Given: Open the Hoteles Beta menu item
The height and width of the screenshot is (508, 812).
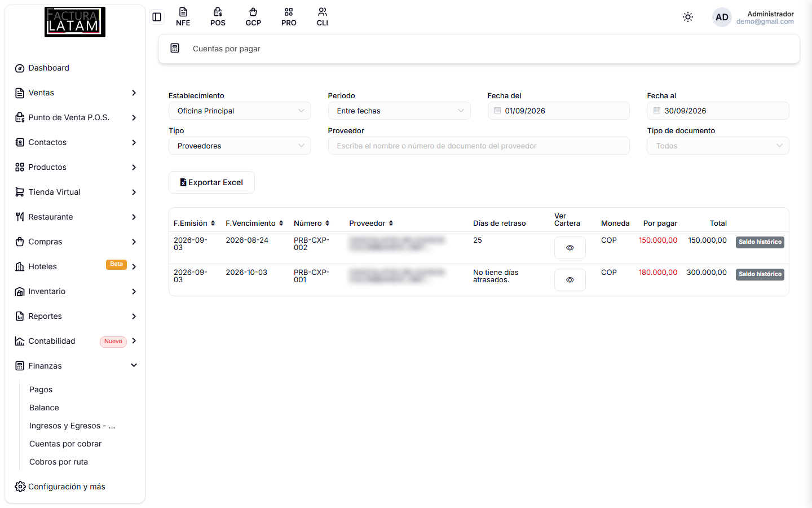Looking at the screenshot, I should point(75,266).
